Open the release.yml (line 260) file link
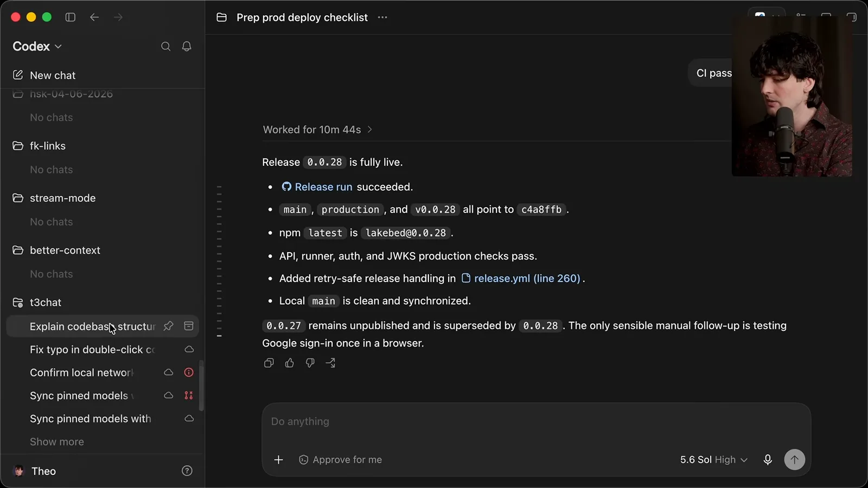 tap(521, 278)
